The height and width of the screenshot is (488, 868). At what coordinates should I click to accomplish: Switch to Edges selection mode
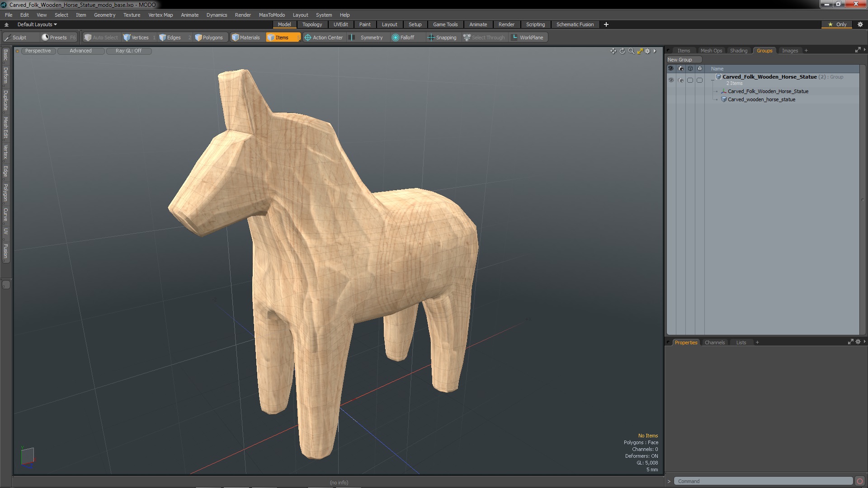[174, 38]
